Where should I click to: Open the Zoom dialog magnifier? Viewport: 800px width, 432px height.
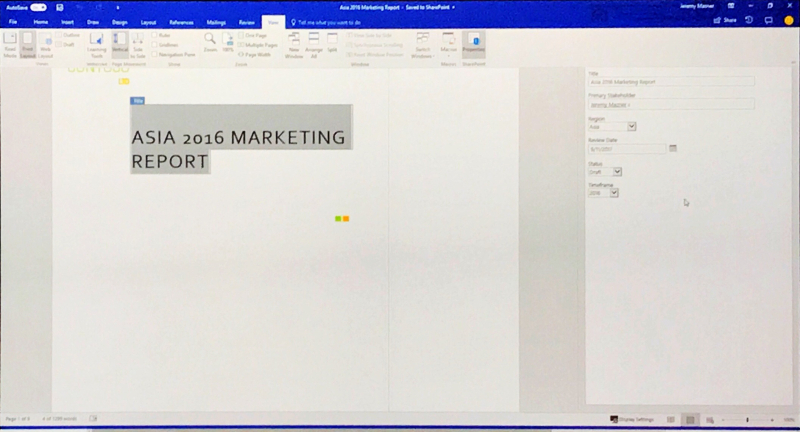(x=210, y=43)
